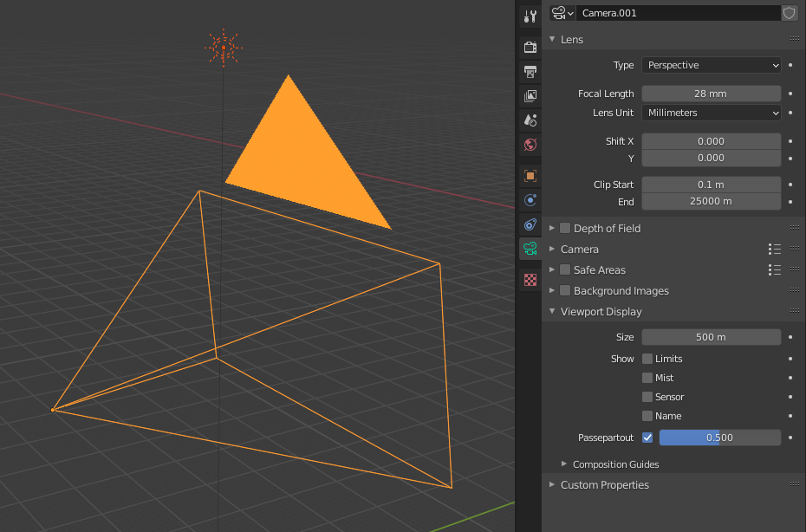Check the Limits show option
Image resolution: width=806 pixels, height=532 pixels.
647,359
